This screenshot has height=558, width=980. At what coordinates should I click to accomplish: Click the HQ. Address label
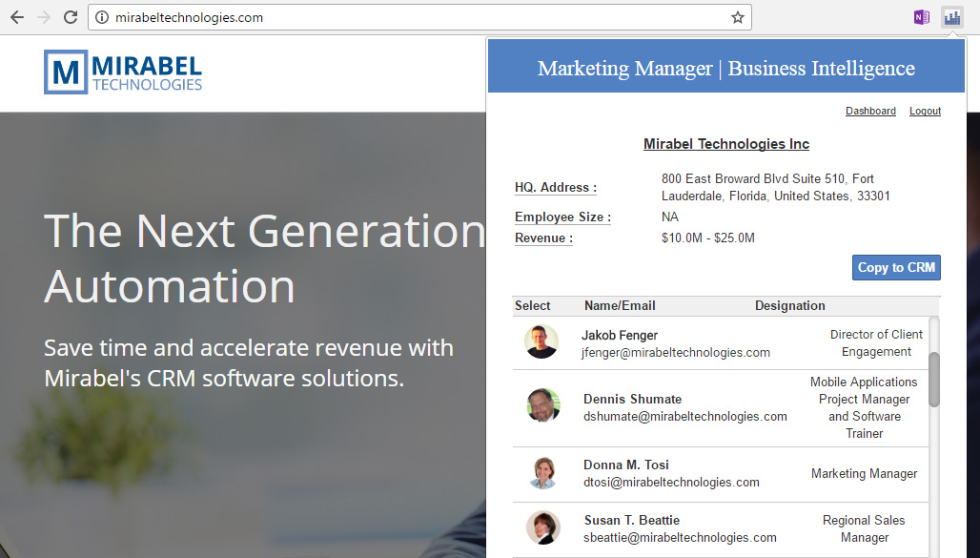click(556, 188)
